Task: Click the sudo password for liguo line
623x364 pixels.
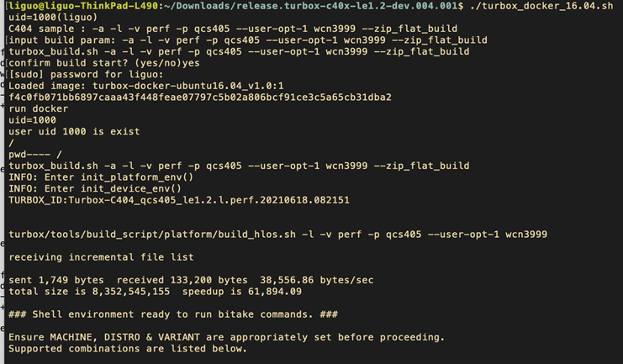Action: pos(87,75)
